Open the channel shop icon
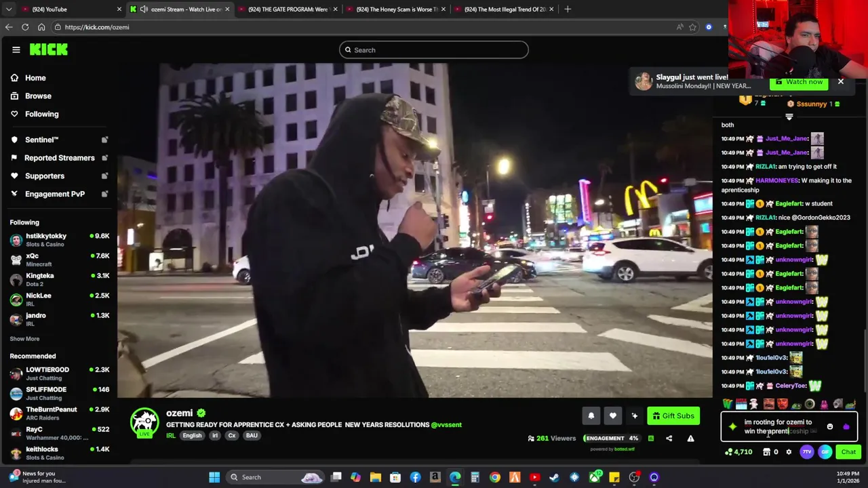 (x=766, y=452)
